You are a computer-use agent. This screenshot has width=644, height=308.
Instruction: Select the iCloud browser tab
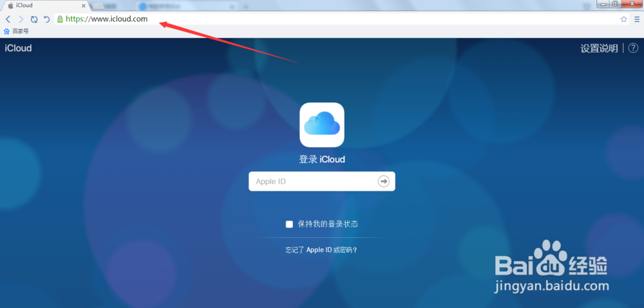44,6
